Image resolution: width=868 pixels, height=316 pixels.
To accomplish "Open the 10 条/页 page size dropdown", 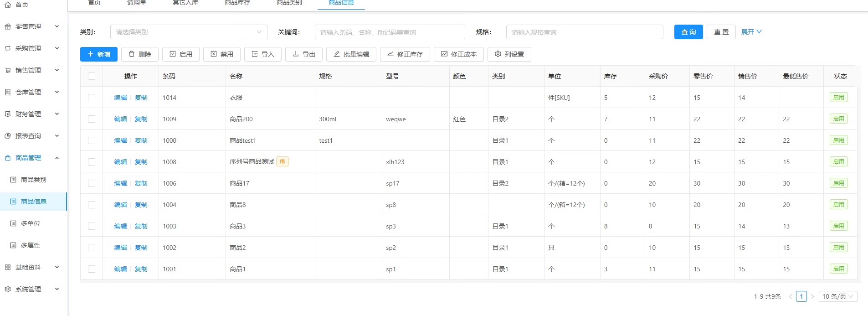I will point(837,296).
